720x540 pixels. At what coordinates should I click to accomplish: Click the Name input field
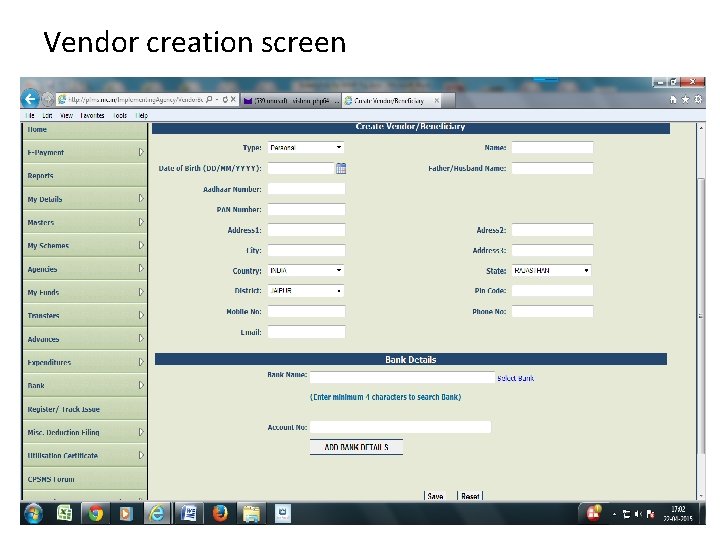(552, 147)
